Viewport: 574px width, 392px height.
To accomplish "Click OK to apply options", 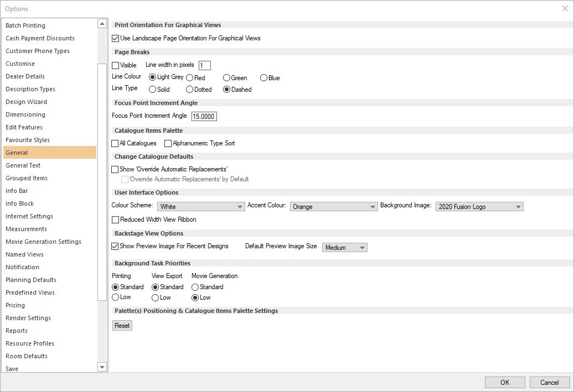I will click(504, 382).
